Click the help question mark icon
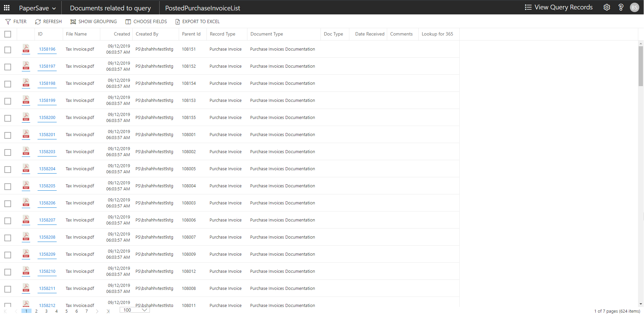This screenshot has height=315, width=644. pyautogui.click(x=621, y=7)
